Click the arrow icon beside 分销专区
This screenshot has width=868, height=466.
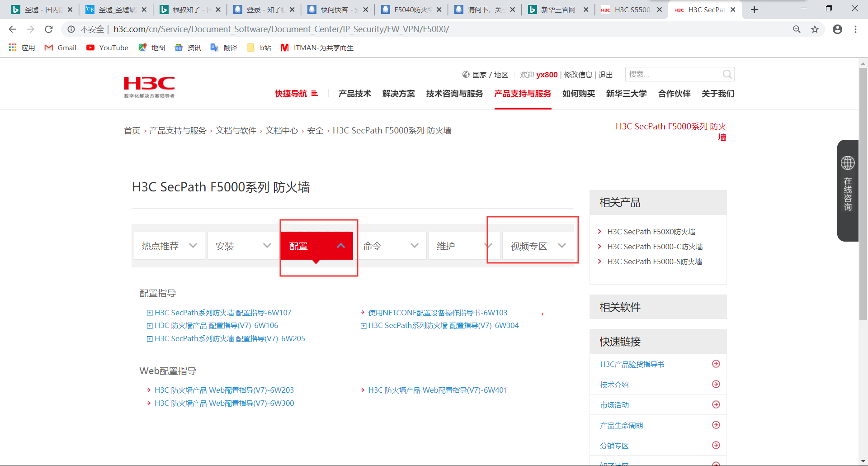point(716,445)
